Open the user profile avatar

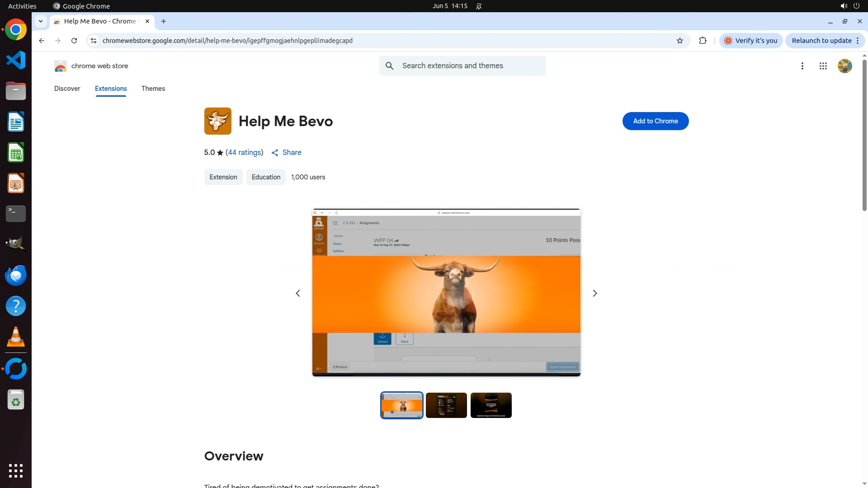(x=844, y=66)
